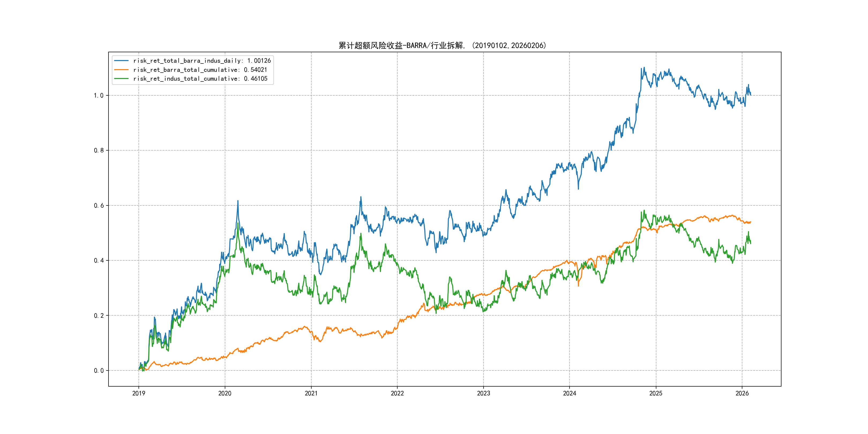Viewport: 868px width, 434px height.
Task: Click the 2019 x-axis tick label
Action: [x=139, y=393]
